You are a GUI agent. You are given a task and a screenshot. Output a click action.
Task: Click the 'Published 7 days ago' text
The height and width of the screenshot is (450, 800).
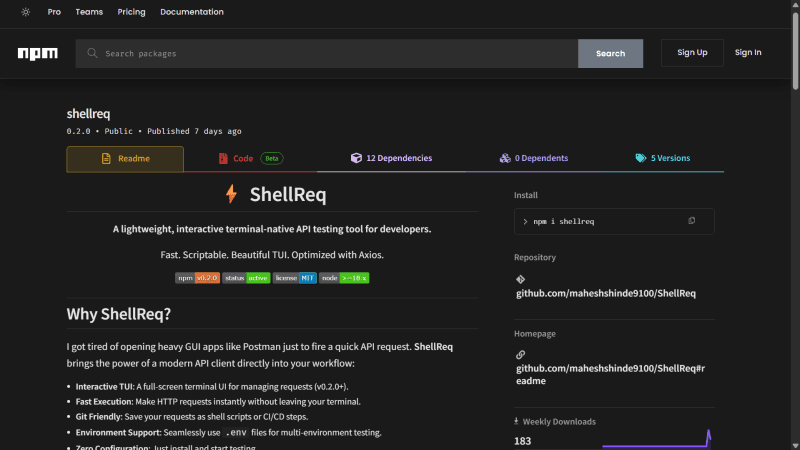pos(194,131)
